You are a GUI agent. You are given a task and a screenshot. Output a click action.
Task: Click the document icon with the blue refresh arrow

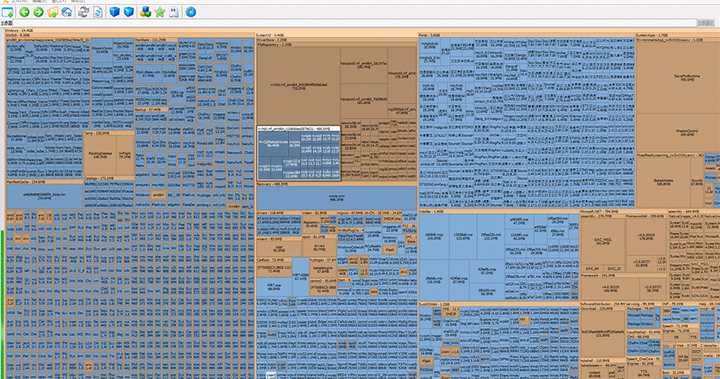(x=98, y=12)
